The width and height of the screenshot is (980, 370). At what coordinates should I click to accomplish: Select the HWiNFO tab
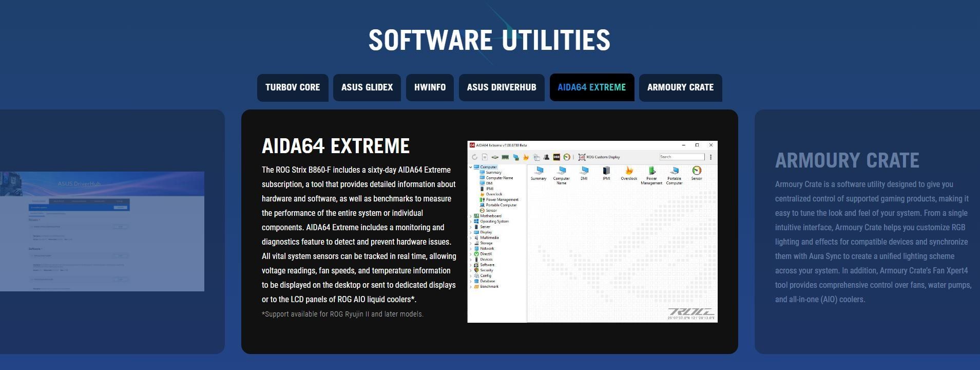[x=430, y=87]
